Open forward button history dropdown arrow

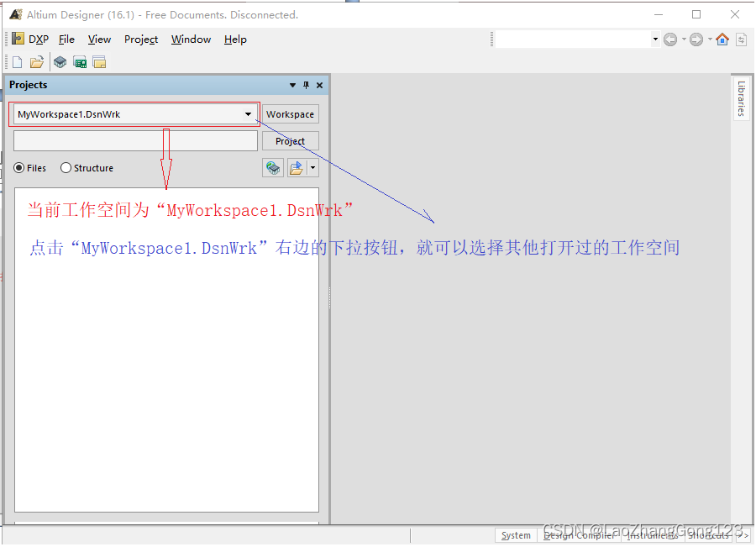point(710,39)
